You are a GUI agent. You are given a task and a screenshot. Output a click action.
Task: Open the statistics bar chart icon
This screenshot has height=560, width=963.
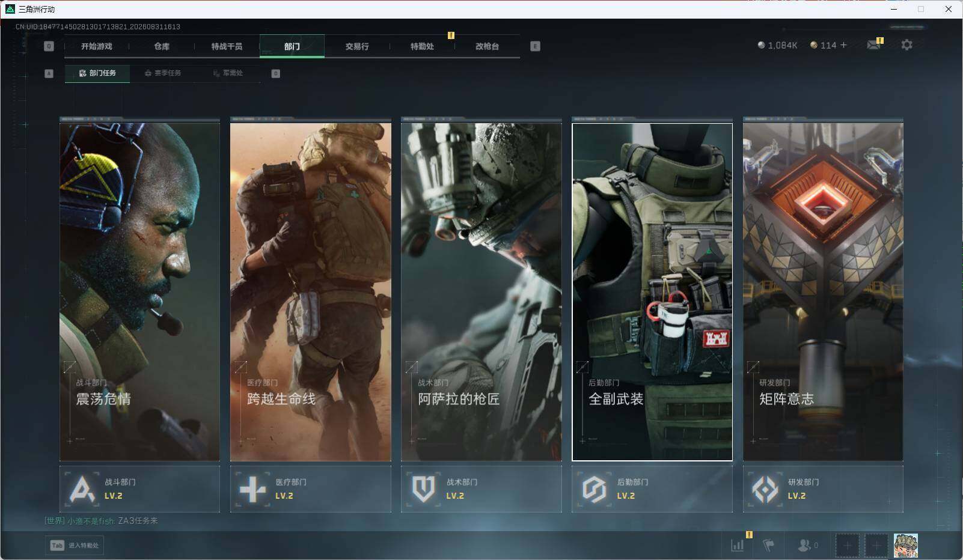tap(738, 545)
